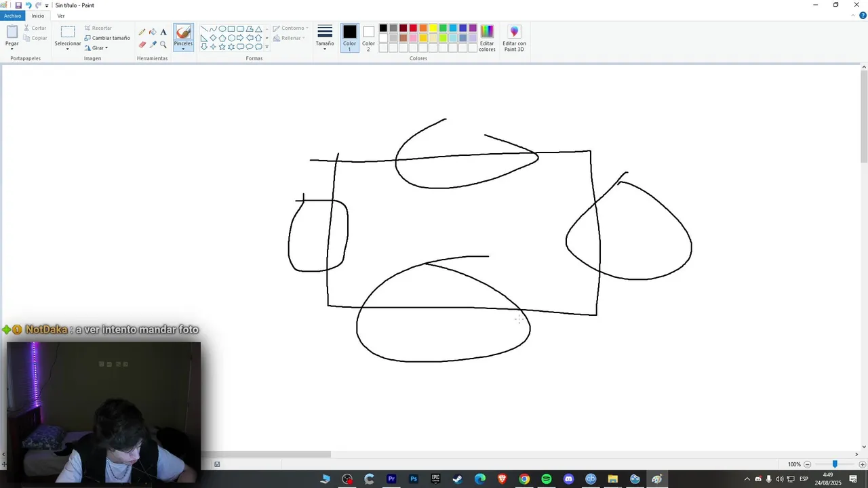
Task: Pick the red color swatch
Action: 413,28
